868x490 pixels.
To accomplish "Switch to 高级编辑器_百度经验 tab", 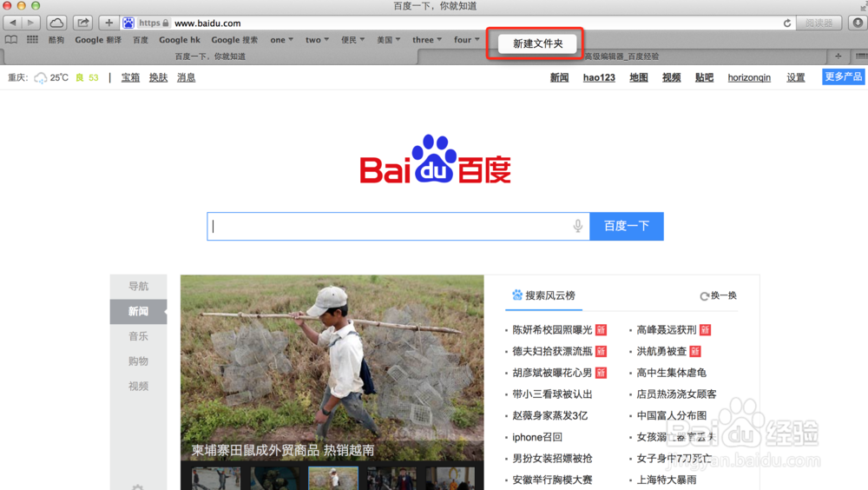I will click(x=622, y=56).
